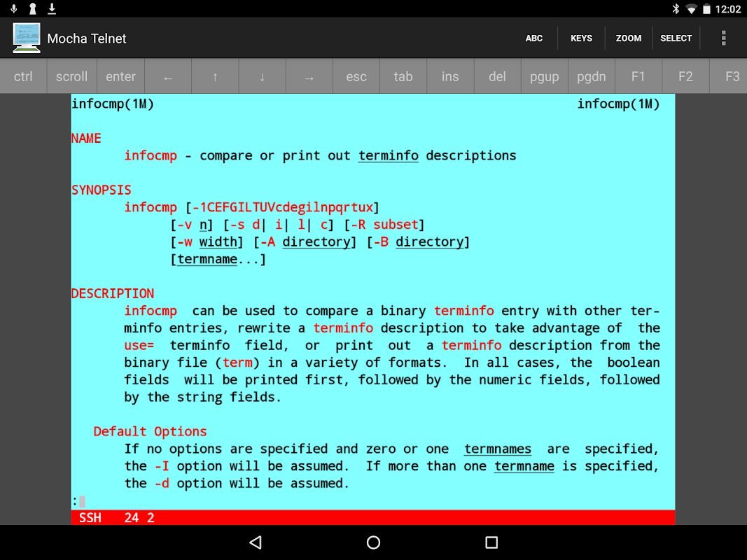Tap underlined terminfo in NAME line
The width and height of the screenshot is (747, 560).
click(389, 155)
